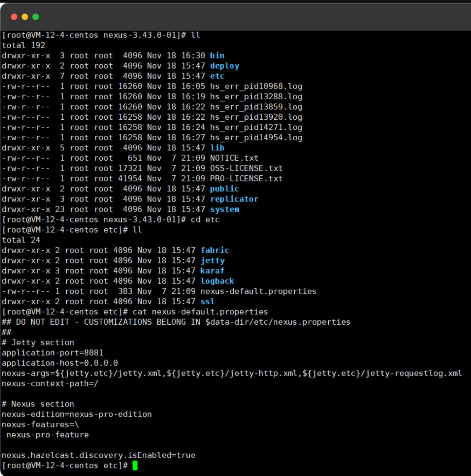
Task: Click the 41954 file size value
Action: 130,179
